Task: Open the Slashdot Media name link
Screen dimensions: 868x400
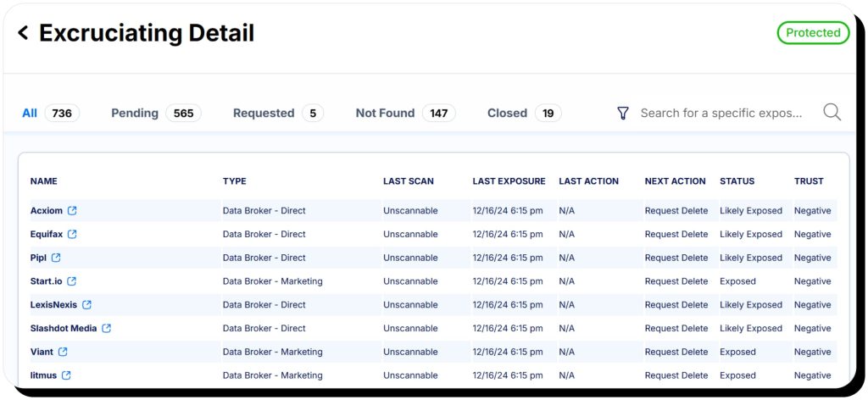Action: coord(64,328)
